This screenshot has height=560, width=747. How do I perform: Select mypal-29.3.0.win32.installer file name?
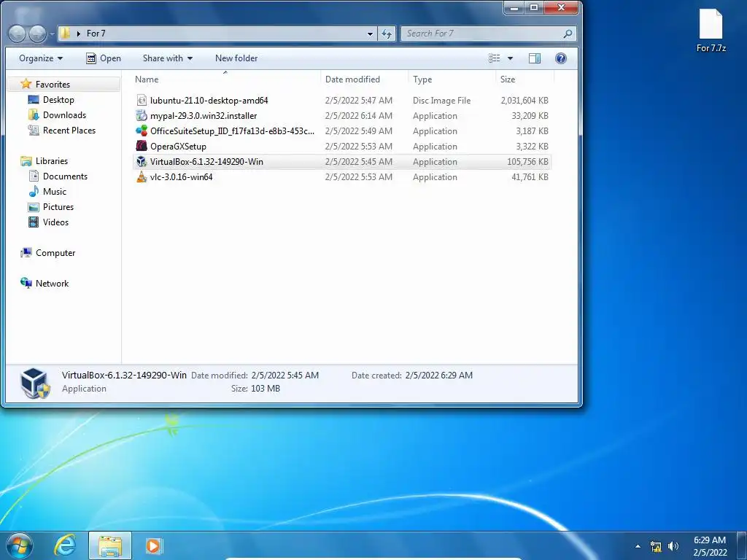coord(204,116)
